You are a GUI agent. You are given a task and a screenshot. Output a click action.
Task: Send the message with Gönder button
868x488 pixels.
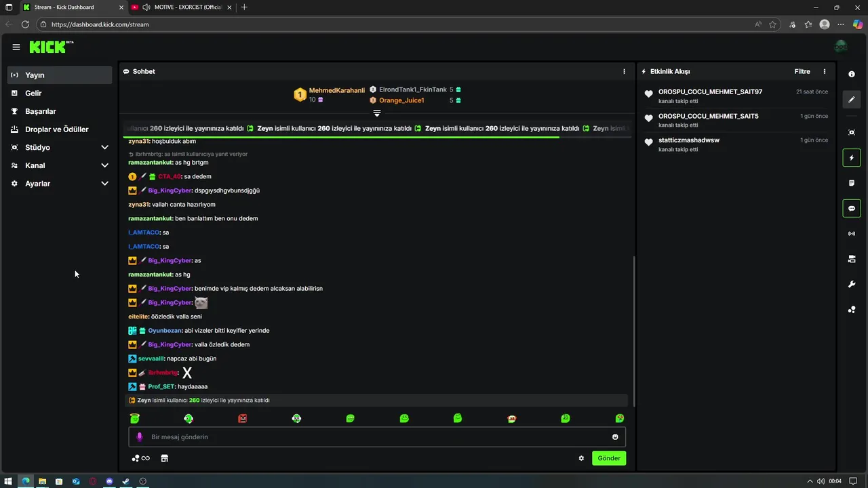click(609, 458)
